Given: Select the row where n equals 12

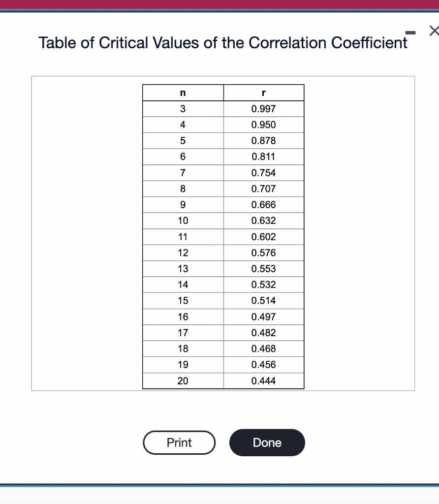Looking at the screenshot, I should pos(183,252).
